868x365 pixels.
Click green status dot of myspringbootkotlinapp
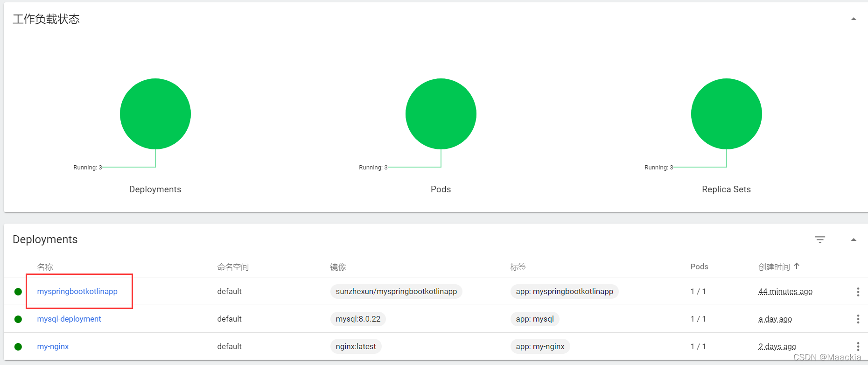(18, 292)
